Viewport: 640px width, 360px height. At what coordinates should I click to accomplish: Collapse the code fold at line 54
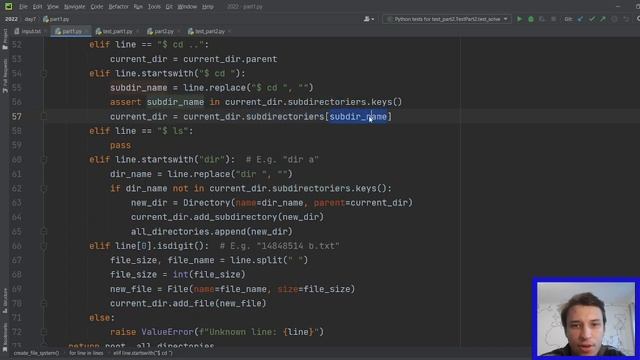pos(44,73)
